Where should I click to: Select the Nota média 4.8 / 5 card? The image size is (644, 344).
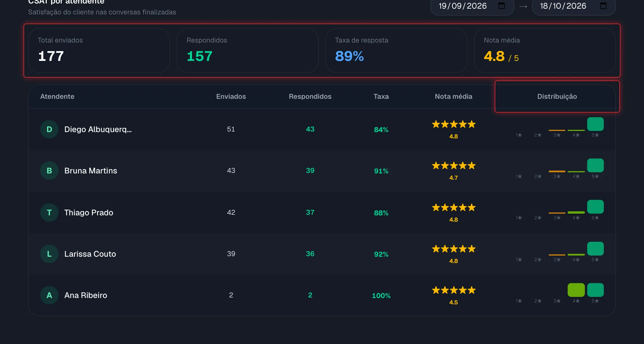coord(545,51)
